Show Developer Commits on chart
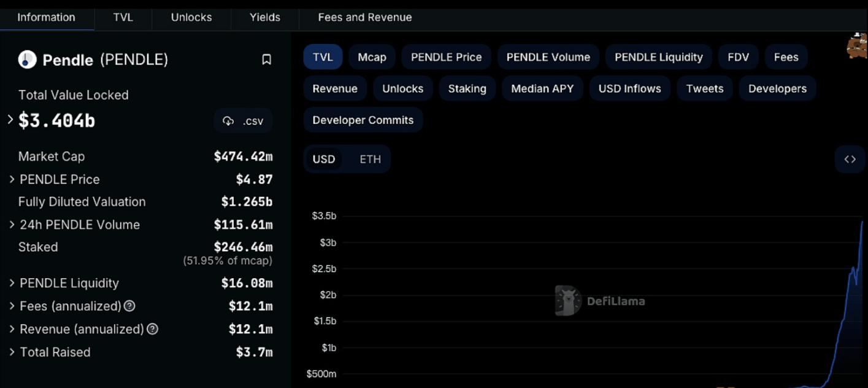Screen dimensions: 868x388 point(363,120)
